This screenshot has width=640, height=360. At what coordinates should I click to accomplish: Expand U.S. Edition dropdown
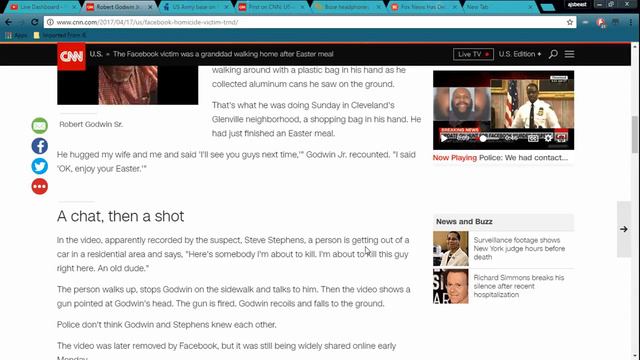[520, 54]
